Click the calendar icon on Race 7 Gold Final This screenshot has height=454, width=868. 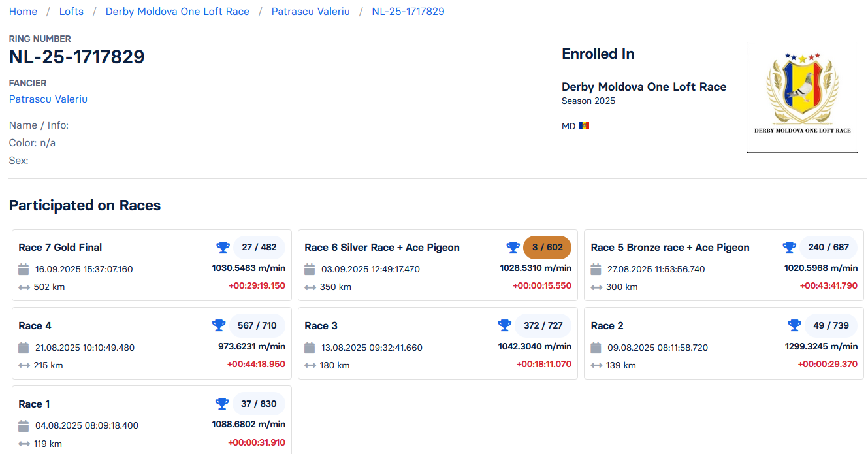click(24, 269)
